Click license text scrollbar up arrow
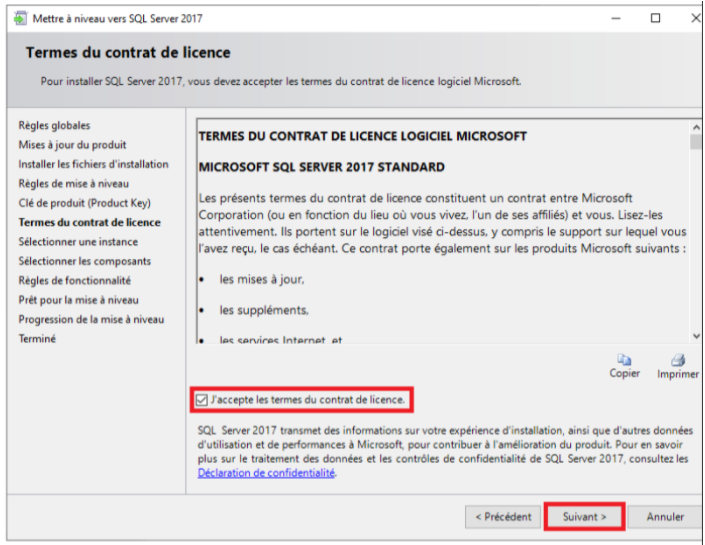Viewport: 705px width, 545px height. pyautogui.click(x=696, y=127)
